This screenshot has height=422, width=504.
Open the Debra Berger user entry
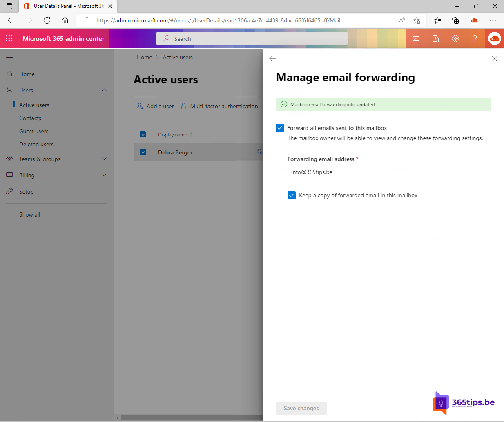click(175, 152)
